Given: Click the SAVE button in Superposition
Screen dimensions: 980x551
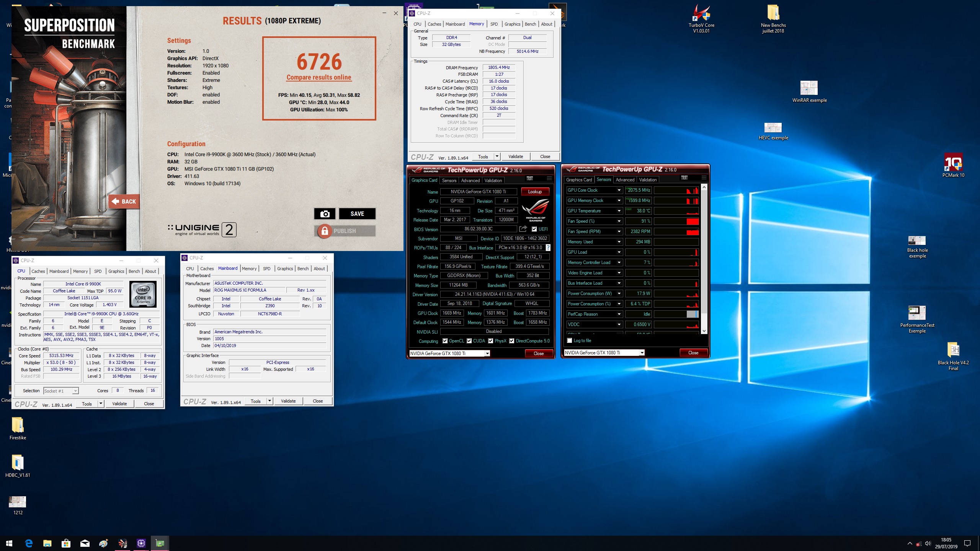Looking at the screenshot, I should click(x=357, y=214).
